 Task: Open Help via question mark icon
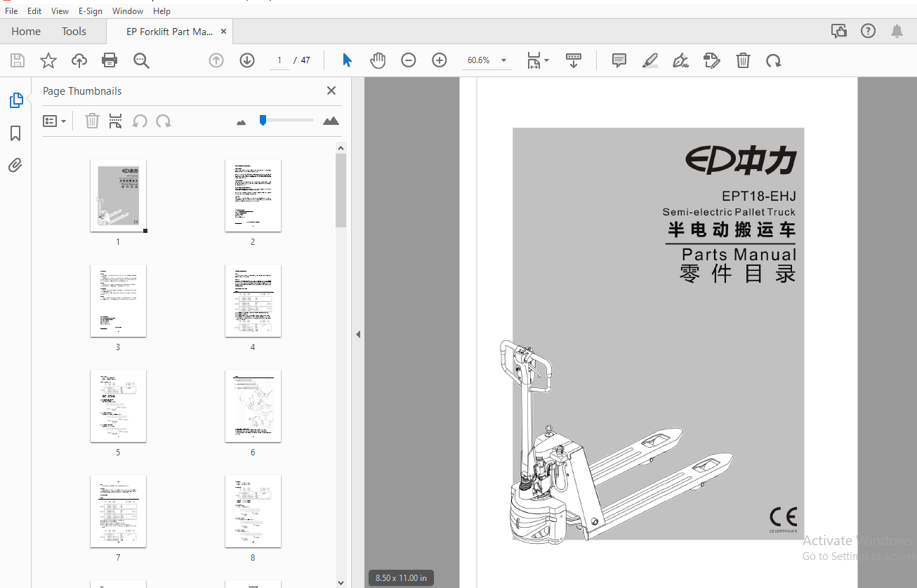[868, 31]
